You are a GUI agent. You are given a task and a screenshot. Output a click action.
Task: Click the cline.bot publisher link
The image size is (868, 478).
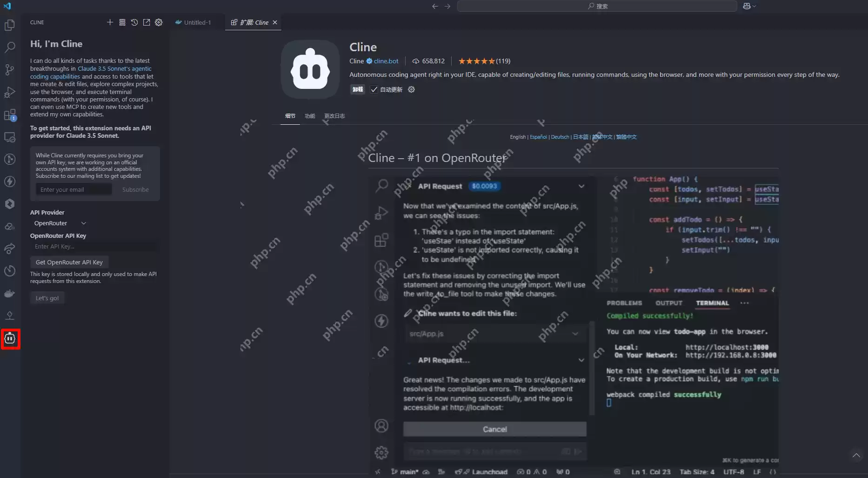click(x=386, y=61)
